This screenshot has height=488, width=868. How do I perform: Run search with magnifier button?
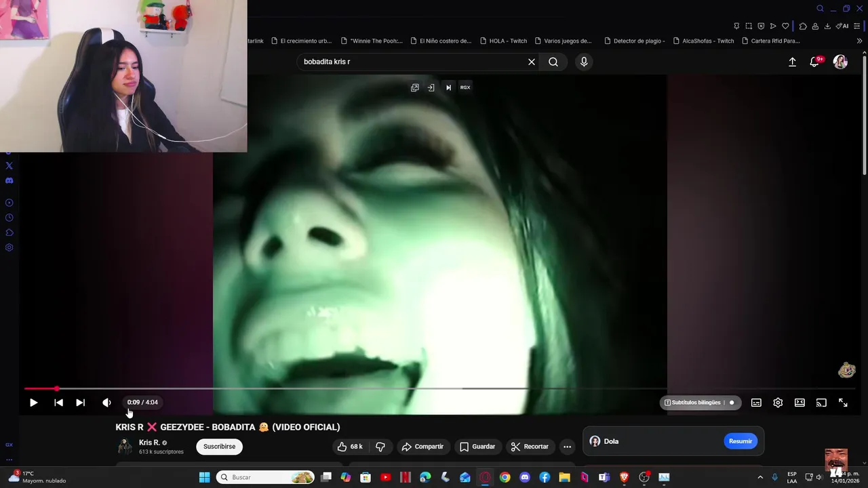pyautogui.click(x=553, y=62)
